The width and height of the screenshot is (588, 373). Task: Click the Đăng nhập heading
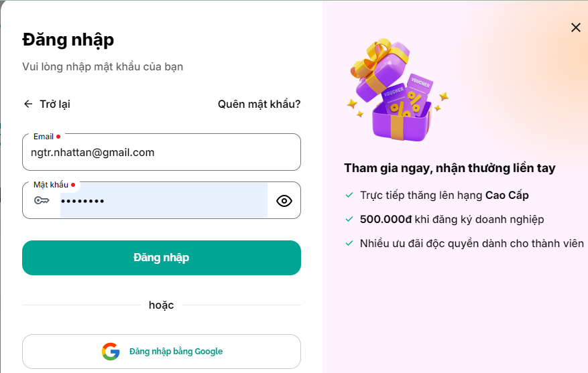click(x=68, y=40)
